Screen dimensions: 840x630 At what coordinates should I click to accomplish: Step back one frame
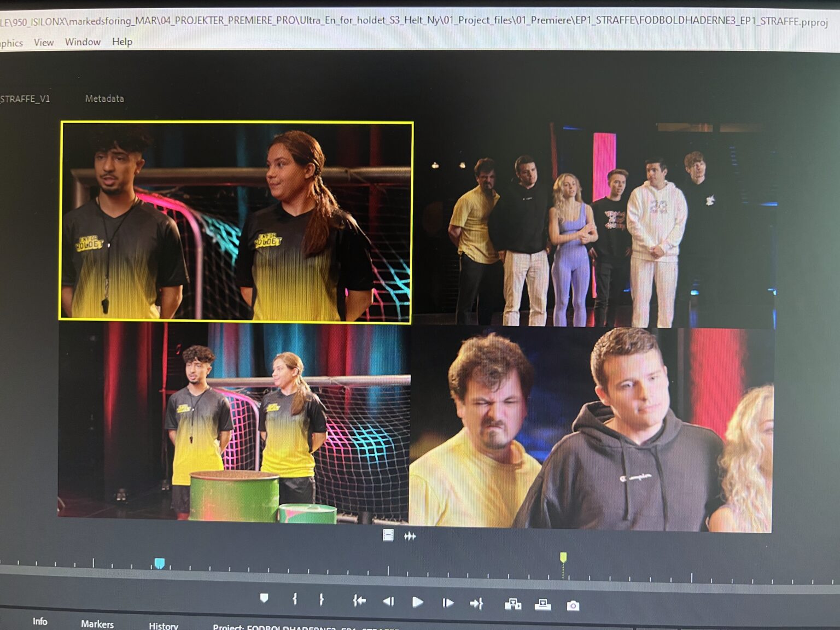coord(388,602)
